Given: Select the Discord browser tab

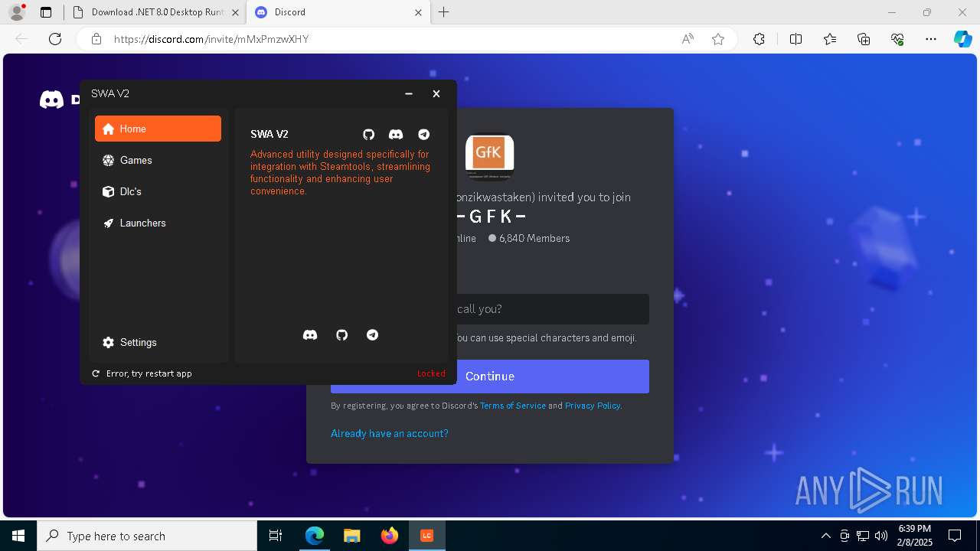Looking at the screenshot, I should (x=339, y=12).
